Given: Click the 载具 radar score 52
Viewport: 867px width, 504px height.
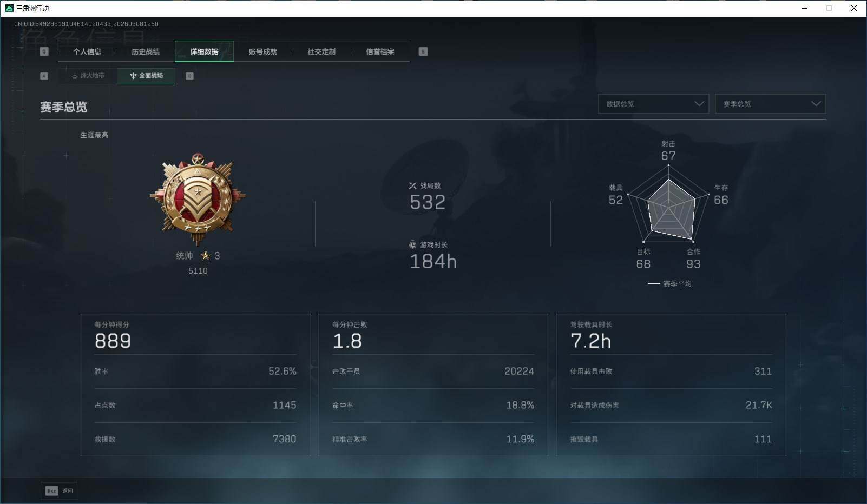Looking at the screenshot, I should coord(616,200).
